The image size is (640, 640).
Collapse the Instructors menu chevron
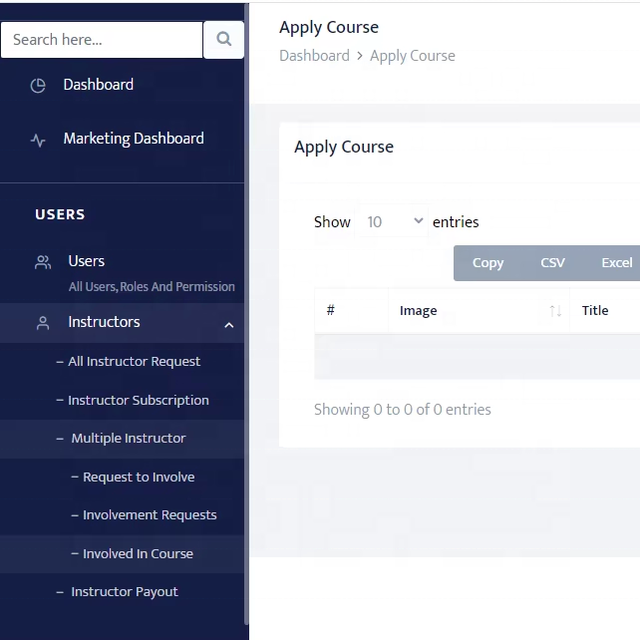[229, 325]
